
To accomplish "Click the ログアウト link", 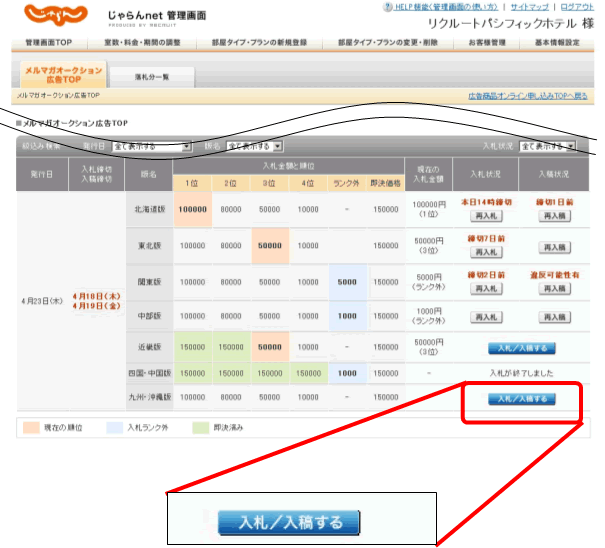I will pos(577,7).
